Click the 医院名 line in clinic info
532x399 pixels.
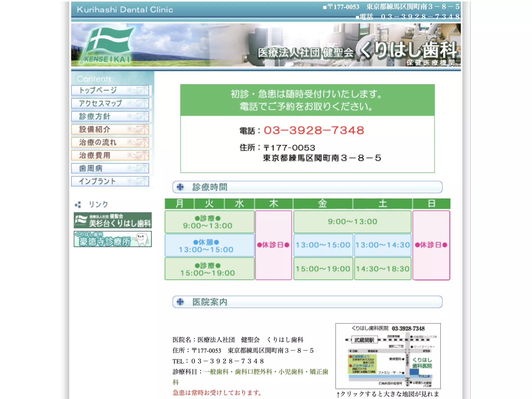[x=238, y=340]
